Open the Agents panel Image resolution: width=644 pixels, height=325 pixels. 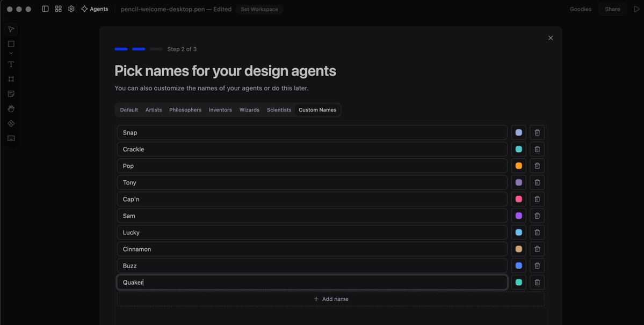pos(95,9)
